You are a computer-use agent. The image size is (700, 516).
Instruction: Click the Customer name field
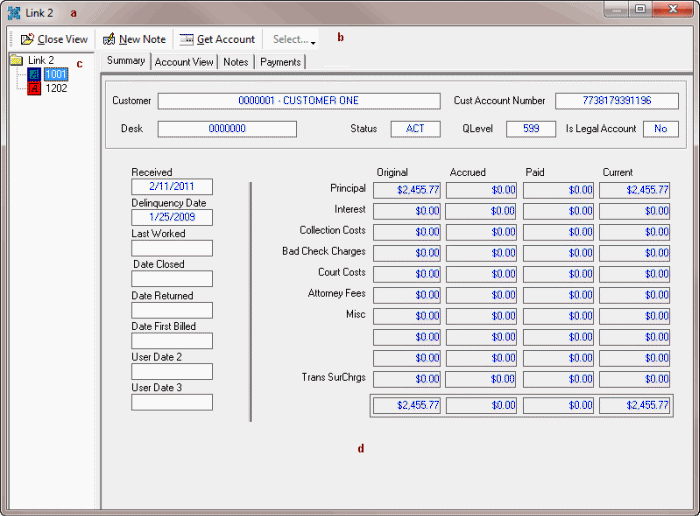tap(298, 101)
